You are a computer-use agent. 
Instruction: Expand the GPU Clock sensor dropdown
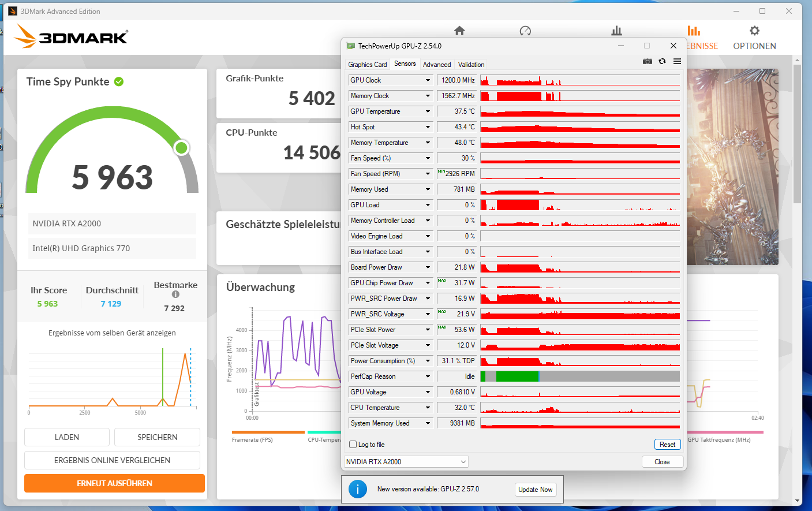(x=428, y=80)
